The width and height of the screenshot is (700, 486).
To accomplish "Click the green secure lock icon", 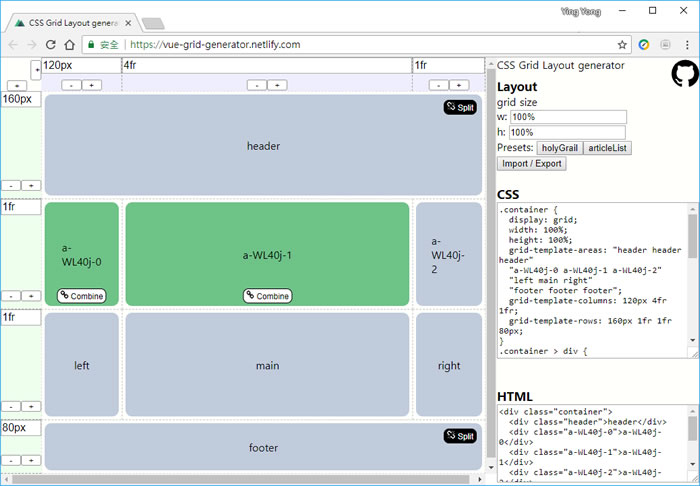I will coord(91,45).
